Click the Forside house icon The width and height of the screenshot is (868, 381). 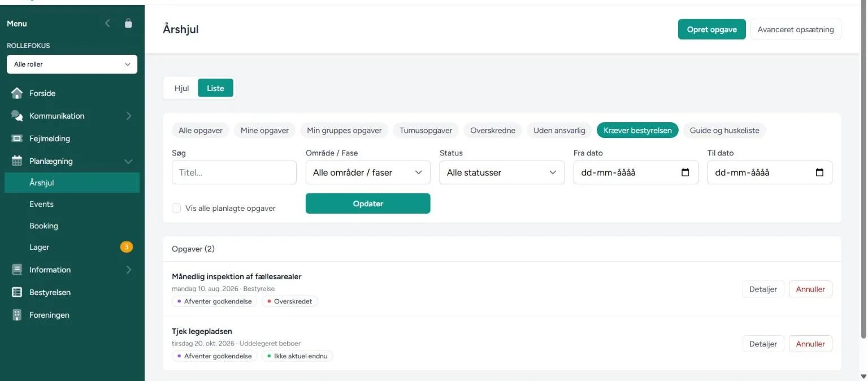[x=17, y=93]
